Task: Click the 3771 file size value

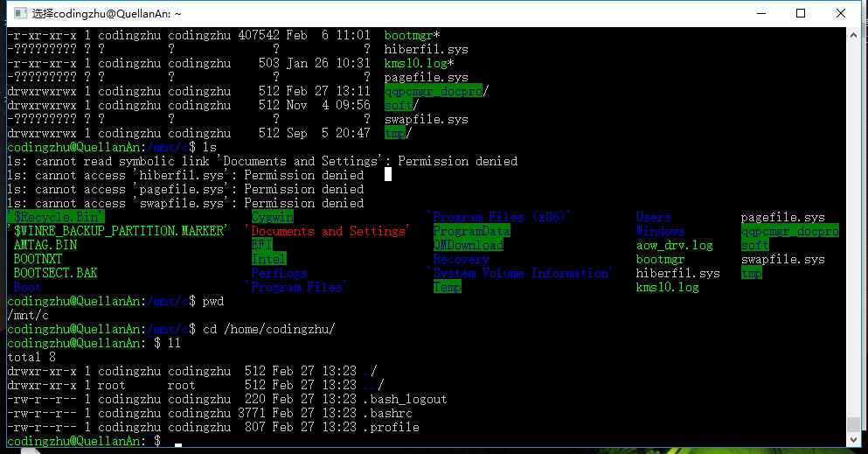Action: tap(252, 413)
